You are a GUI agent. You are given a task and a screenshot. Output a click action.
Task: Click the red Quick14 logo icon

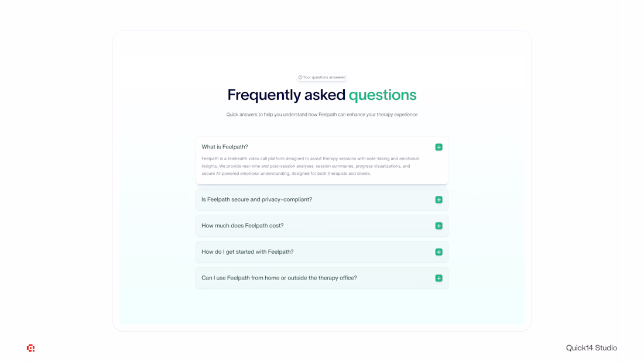tap(30, 348)
